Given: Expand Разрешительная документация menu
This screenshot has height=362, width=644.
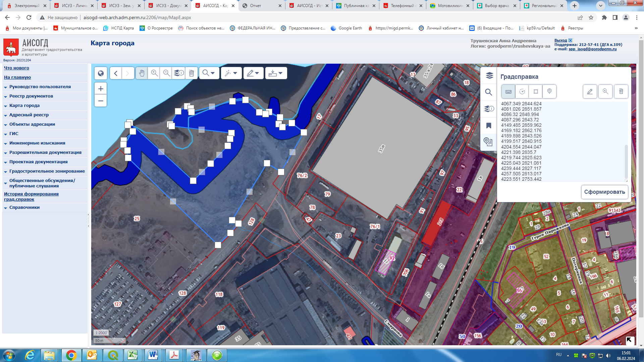Looking at the screenshot, I should click(45, 153).
